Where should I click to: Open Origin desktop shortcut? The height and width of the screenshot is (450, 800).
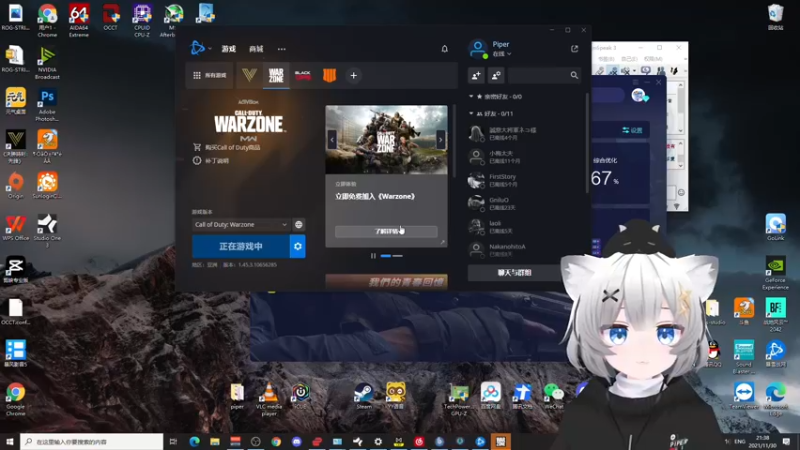tap(15, 186)
